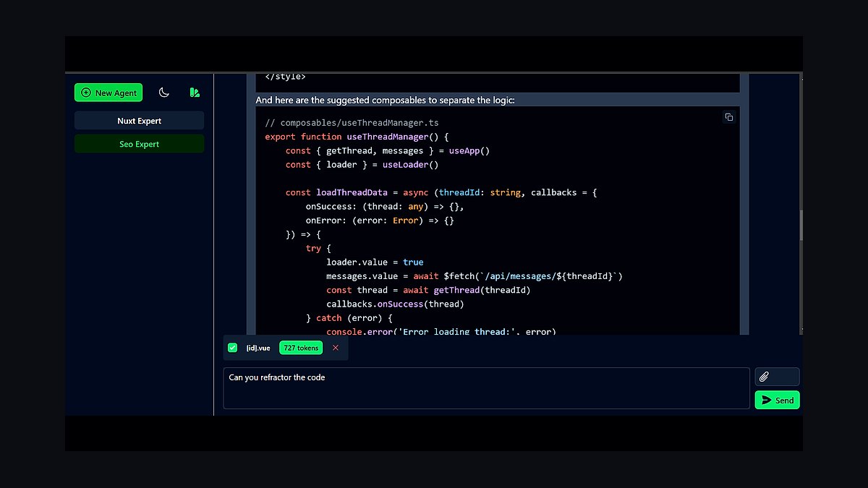The image size is (868, 488).
Task: Click the 'const loadThreadData = async' line
Action: (x=441, y=192)
